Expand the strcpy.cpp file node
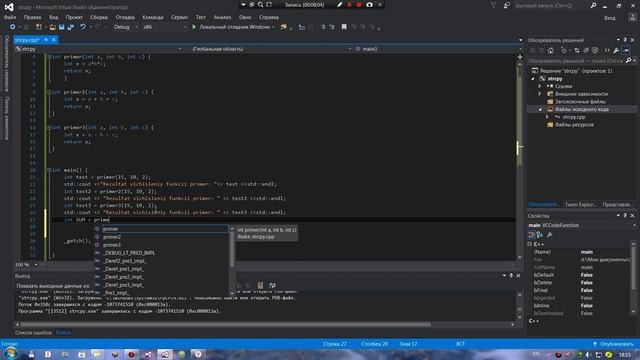Image resolution: width=640 pixels, height=360 pixels. (x=547, y=117)
